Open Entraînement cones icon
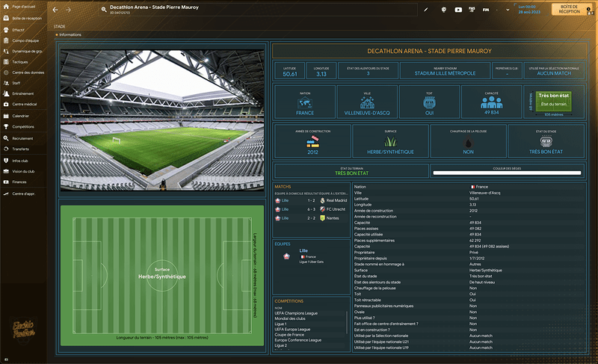 pyautogui.click(x=6, y=93)
